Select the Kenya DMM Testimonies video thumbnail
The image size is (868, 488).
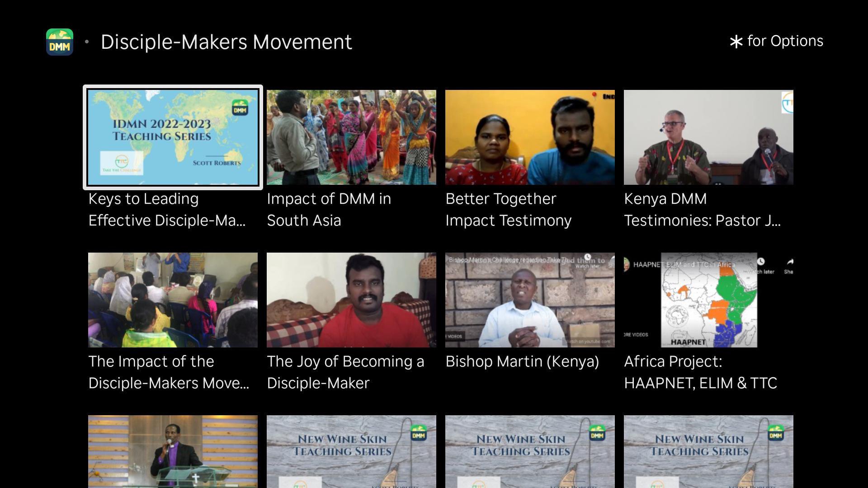708,137
